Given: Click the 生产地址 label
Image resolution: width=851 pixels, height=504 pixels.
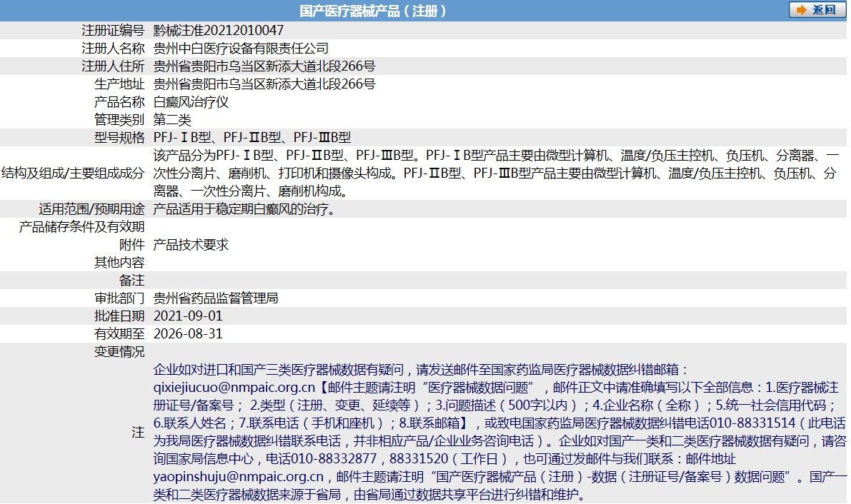Looking at the screenshot, I should (x=119, y=84).
